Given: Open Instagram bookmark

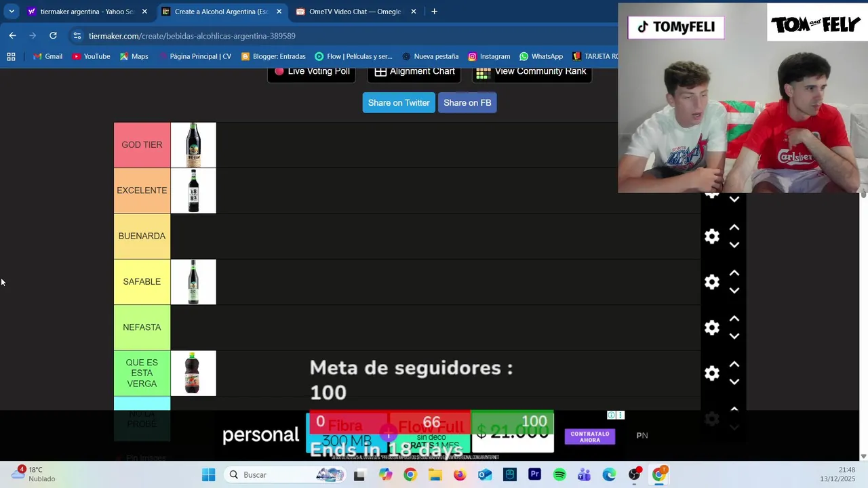Looking at the screenshot, I should pyautogui.click(x=489, y=56).
